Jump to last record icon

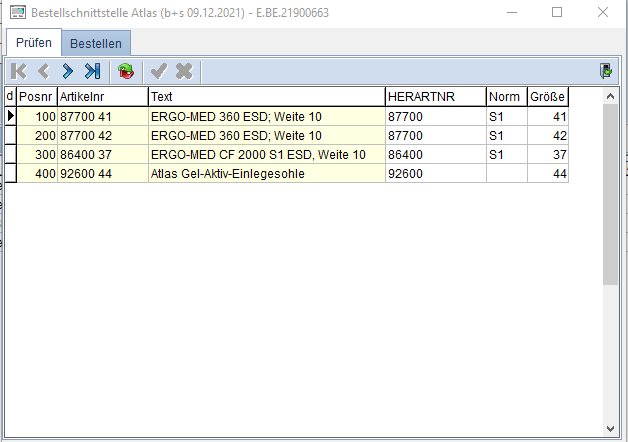pyautogui.click(x=92, y=71)
